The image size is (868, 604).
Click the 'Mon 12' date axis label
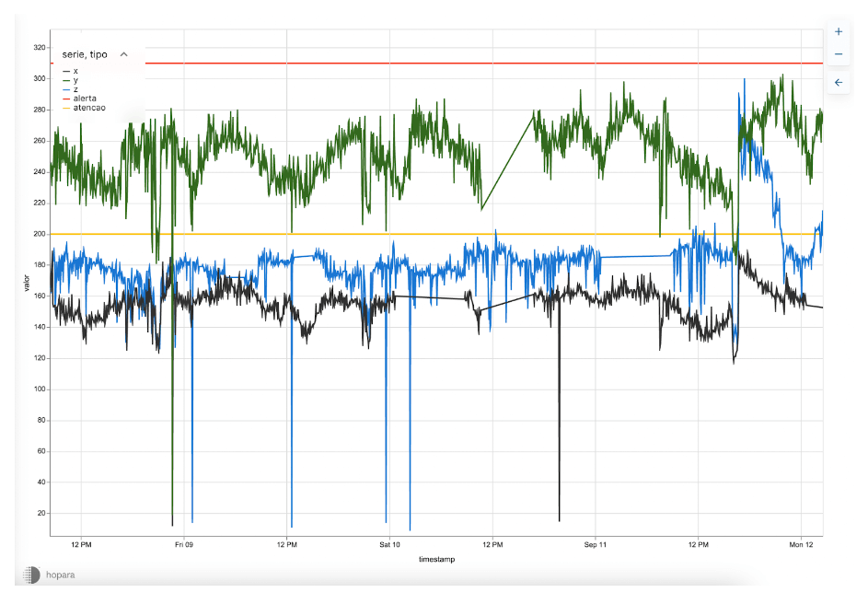tap(801, 545)
